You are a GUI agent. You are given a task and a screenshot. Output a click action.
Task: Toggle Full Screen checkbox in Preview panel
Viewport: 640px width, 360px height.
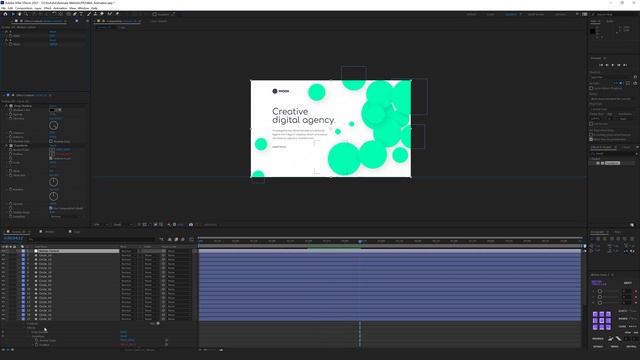(x=591, y=124)
